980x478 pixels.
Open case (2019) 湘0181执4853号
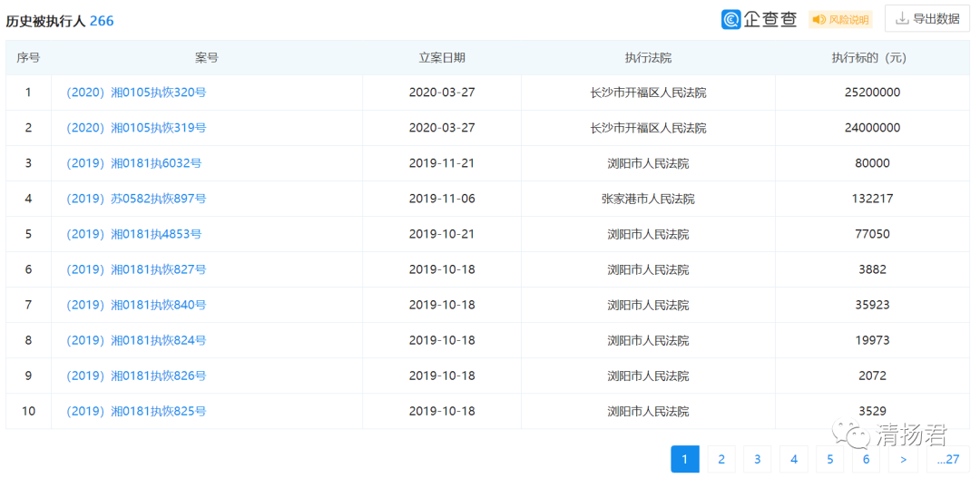(x=133, y=234)
